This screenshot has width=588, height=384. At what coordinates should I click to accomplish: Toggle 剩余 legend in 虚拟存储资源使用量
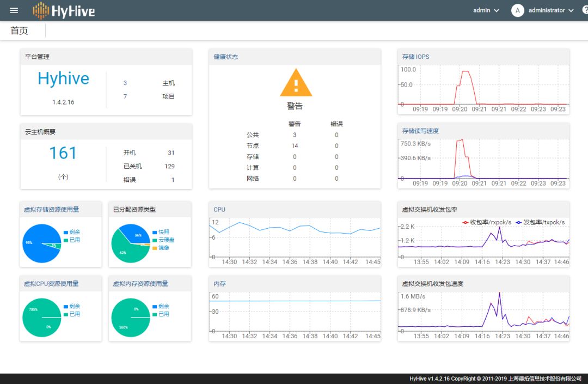tap(72, 231)
